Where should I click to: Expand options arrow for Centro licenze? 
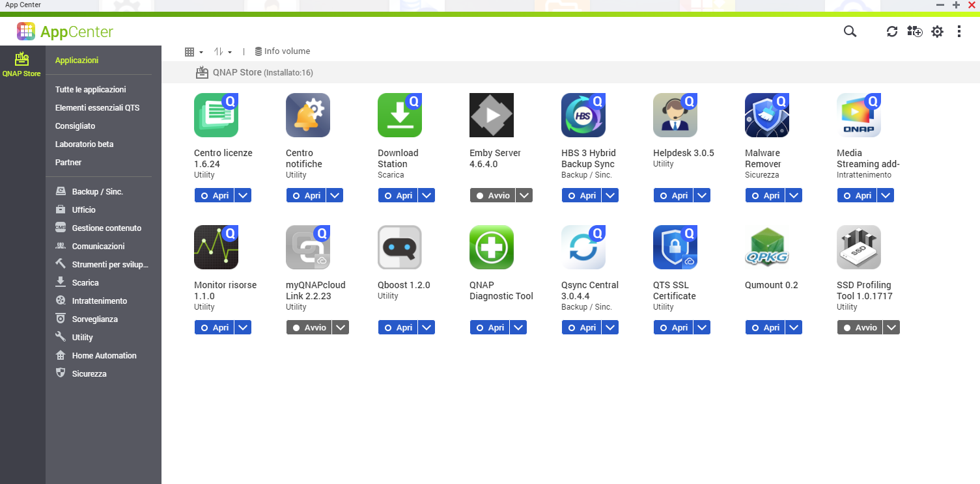(243, 195)
